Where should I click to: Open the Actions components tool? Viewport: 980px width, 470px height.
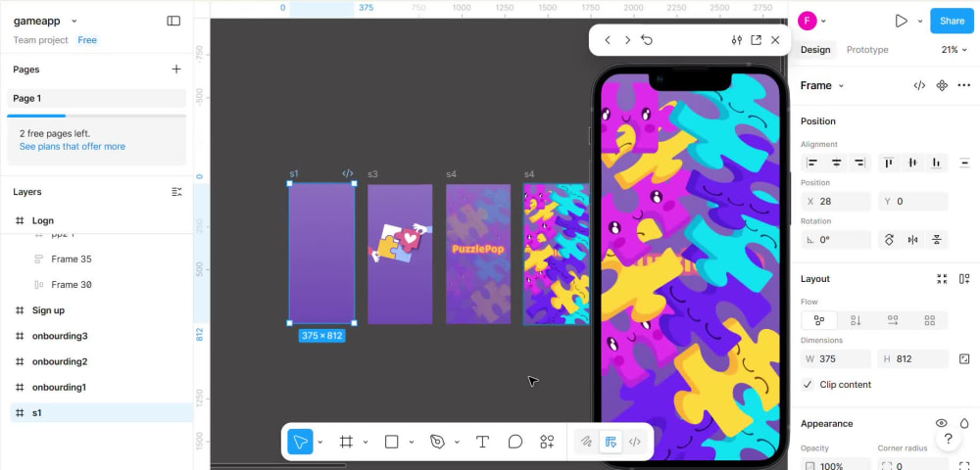click(547, 442)
